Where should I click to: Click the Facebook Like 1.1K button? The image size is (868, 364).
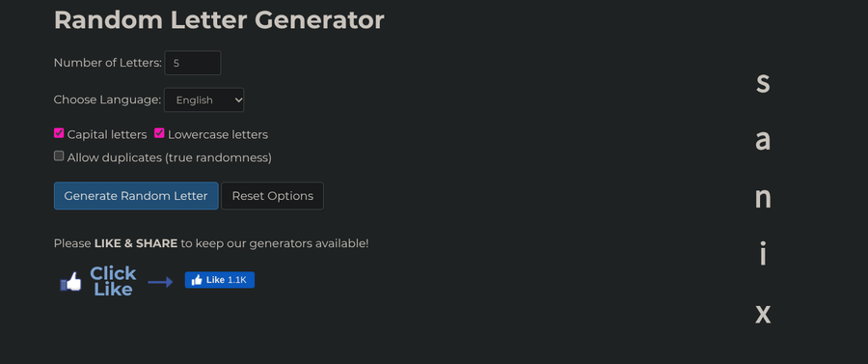click(x=219, y=280)
